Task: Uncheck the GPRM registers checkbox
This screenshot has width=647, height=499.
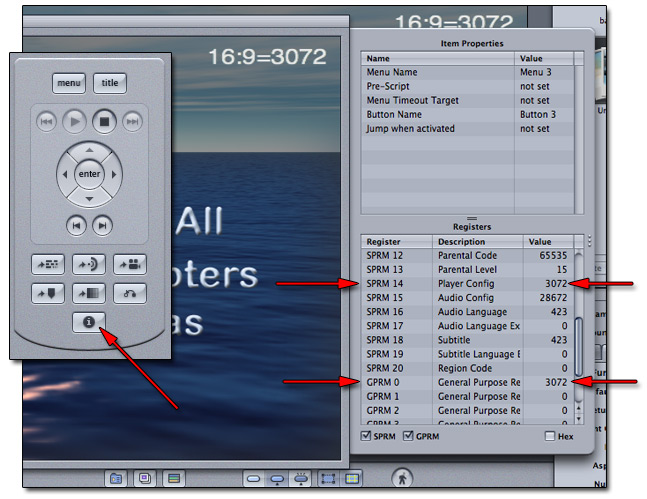Action: (x=408, y=437)
